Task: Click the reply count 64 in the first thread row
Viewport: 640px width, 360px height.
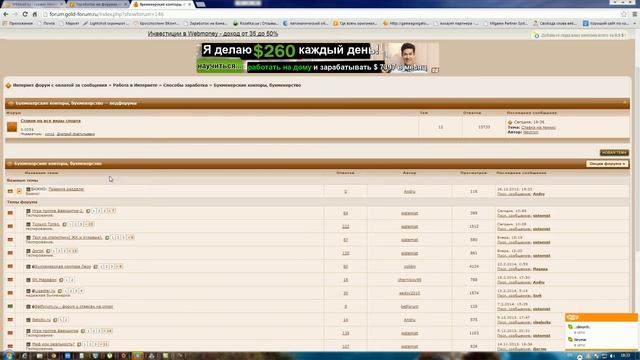Action: point(346,213)
